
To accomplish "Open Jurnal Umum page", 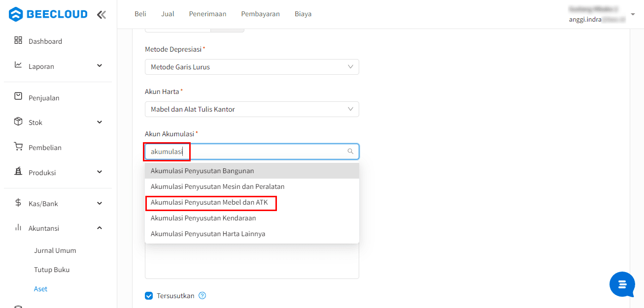I will pos(55,250).
